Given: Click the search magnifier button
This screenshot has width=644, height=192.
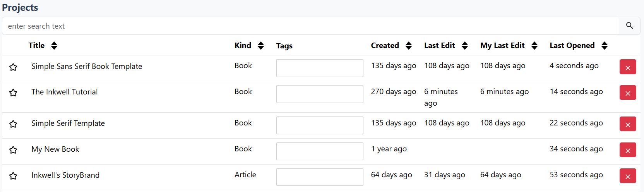Looking at the screenshot, I should [629, 26].
